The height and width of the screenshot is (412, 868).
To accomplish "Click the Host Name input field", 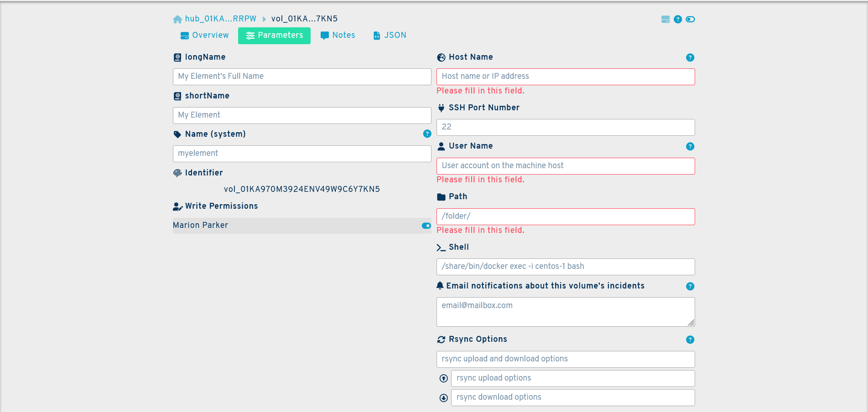I will [x=565, y=77].
